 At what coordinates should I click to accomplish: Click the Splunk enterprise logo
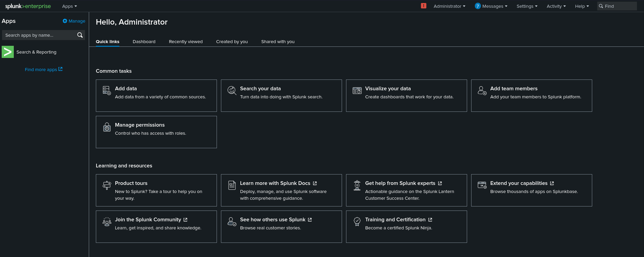tap(28, 6)
